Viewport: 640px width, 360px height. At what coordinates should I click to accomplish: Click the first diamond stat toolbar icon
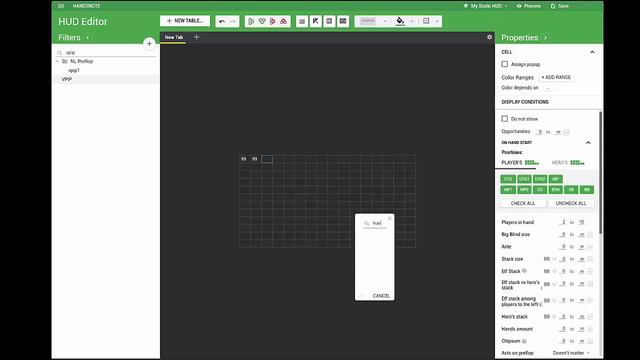(x=251, y=21)
